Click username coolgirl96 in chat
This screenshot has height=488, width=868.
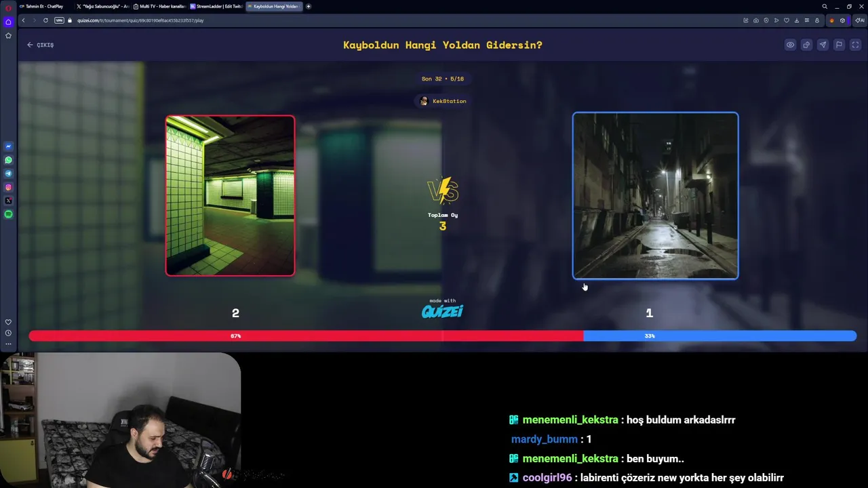547,478
